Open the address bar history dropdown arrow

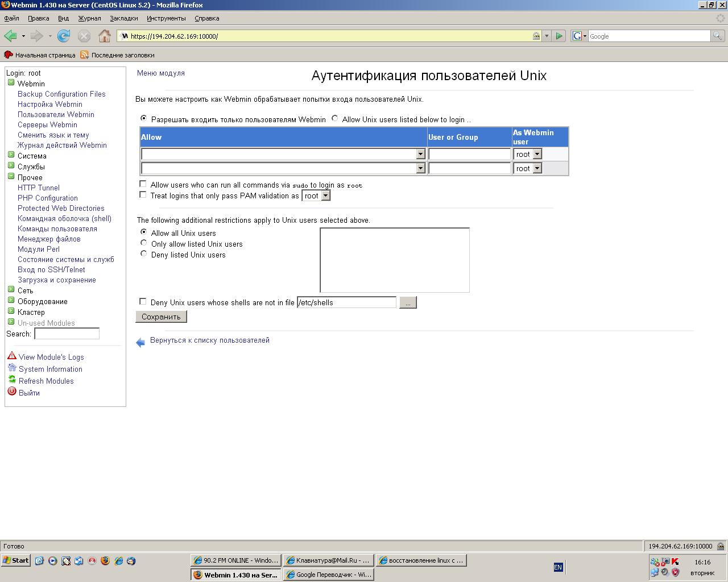(547, 36)
